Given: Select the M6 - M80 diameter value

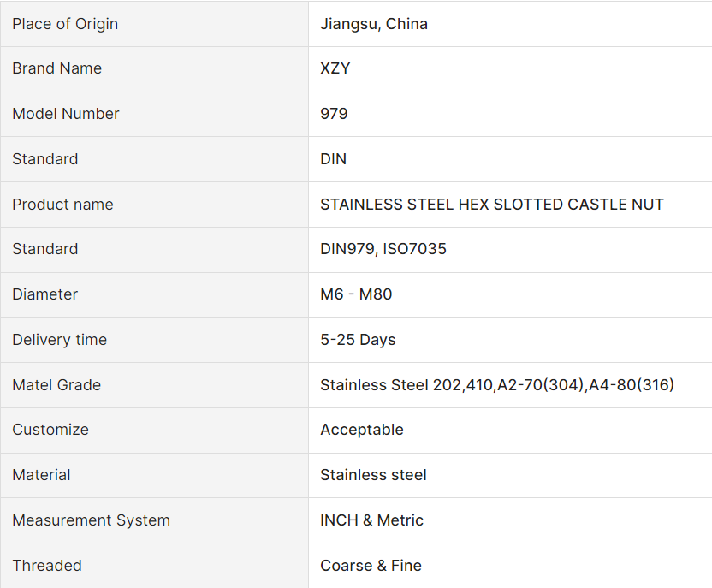Looking at the screenshot, I should click(356, 294).
